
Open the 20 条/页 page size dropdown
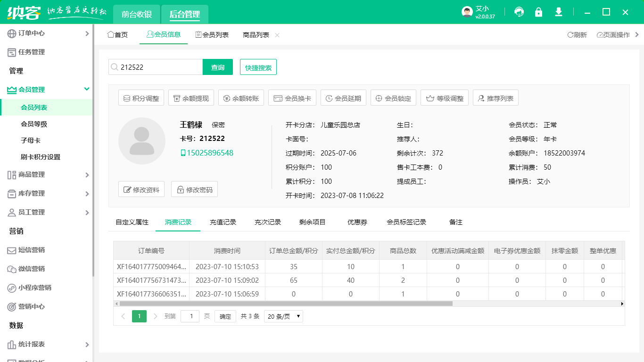click(x=283, y=316)
